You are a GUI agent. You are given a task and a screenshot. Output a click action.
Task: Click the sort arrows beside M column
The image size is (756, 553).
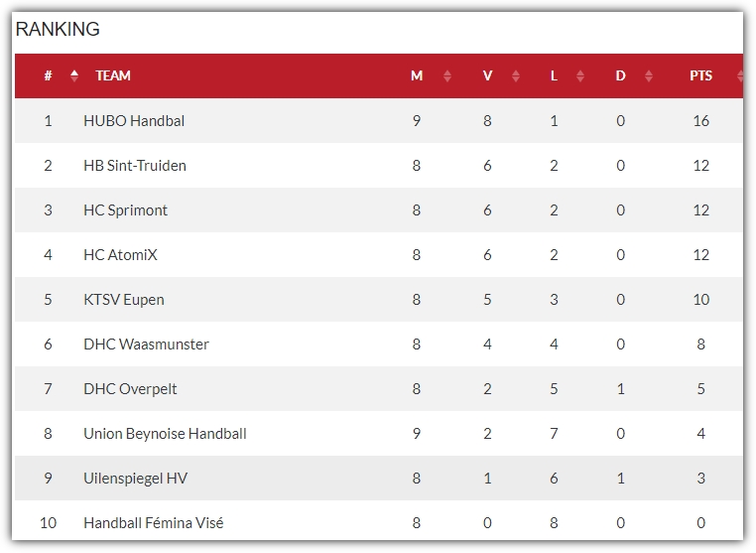[x=447, y=75]
